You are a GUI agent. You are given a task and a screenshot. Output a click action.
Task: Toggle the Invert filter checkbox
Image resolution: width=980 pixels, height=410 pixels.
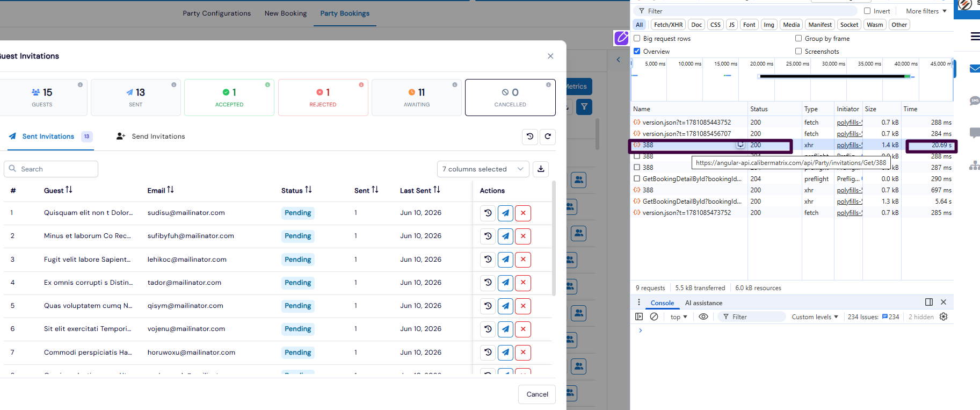[867, 11]
